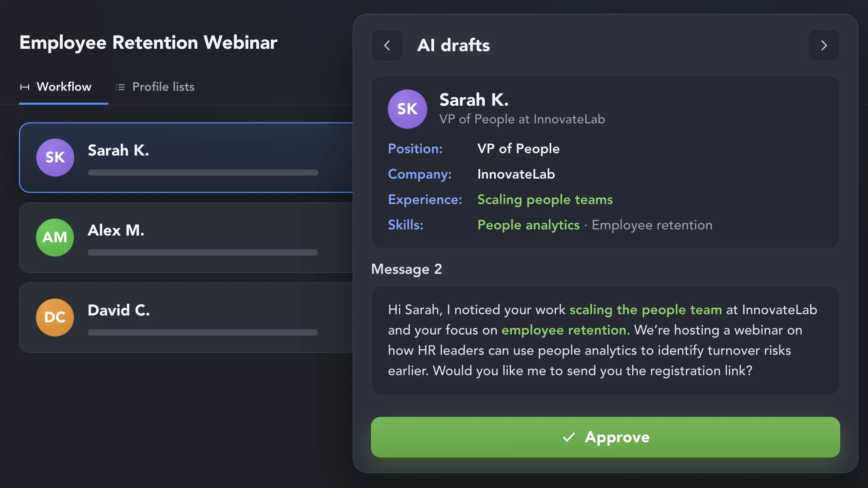
Task: Click the highlighted employee retention phrase in message
Action: click(564, 330)
